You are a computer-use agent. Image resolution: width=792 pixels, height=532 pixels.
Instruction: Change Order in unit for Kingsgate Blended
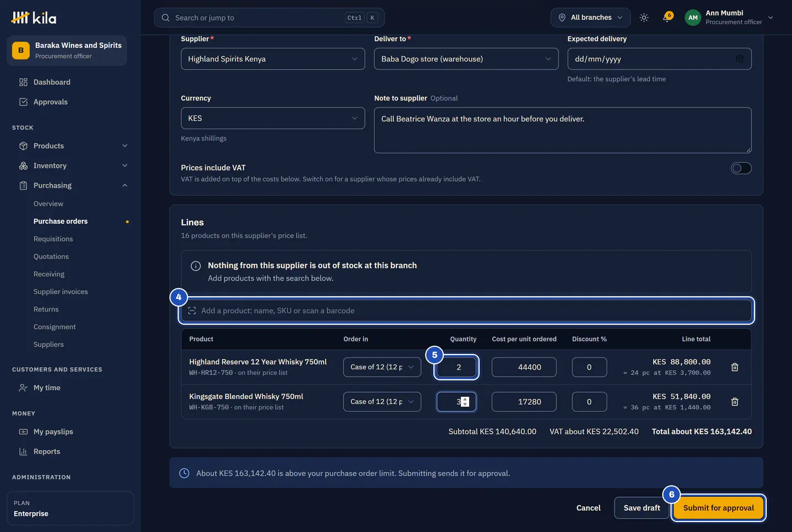(x=382, y=402)
